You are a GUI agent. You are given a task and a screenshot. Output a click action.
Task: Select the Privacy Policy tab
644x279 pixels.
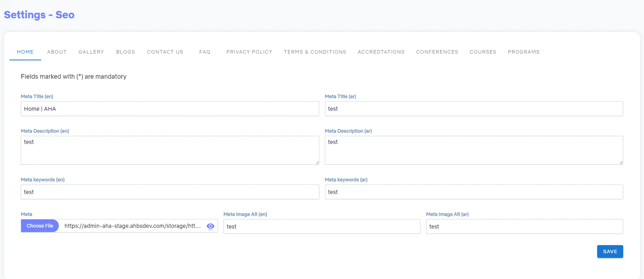click(x=249, y=52)
